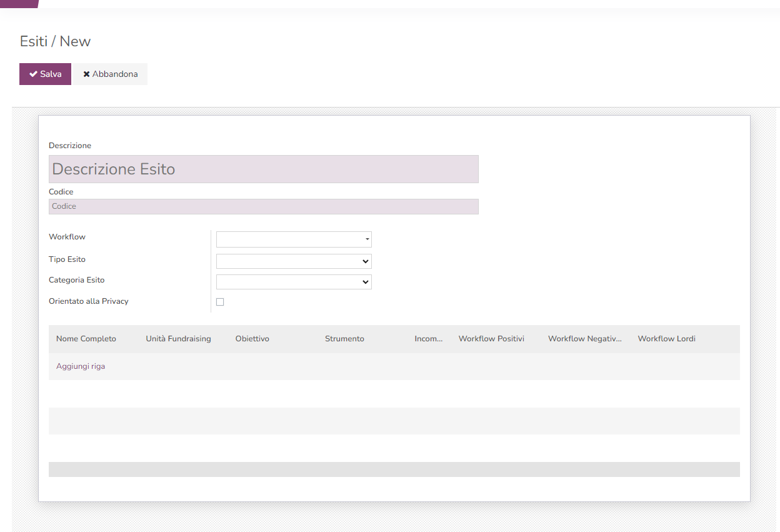Viewport: 780px width, 532px height.
Task: Add a new row with Aggiungi riga
Action: click(x=81, y=366)
